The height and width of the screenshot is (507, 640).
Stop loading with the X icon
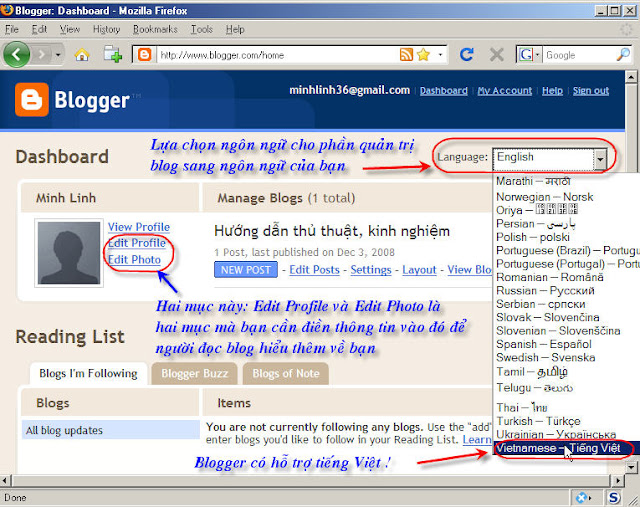tap(496, 54)
